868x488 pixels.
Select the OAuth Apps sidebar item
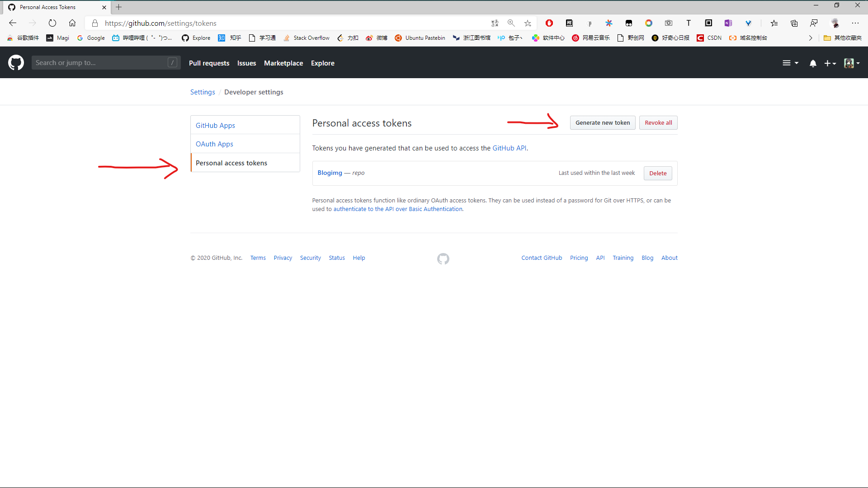214,144
